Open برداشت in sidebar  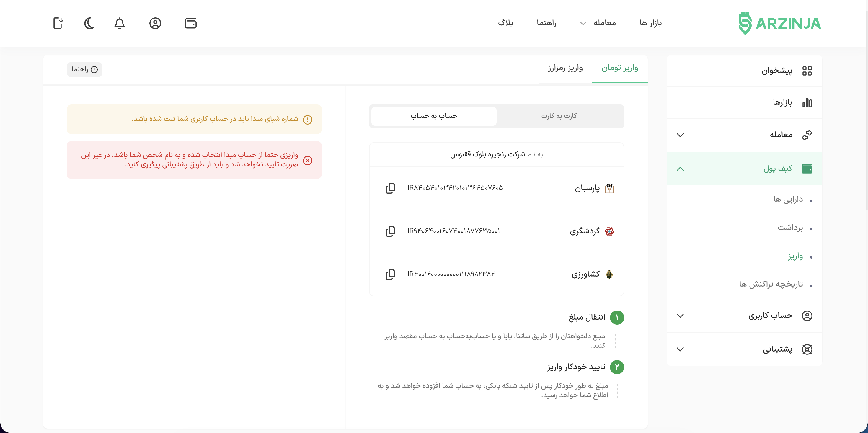pos(790,228)
